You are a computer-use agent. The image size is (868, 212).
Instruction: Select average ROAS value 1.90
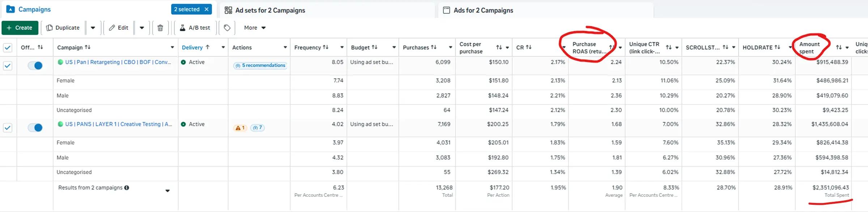617,187
